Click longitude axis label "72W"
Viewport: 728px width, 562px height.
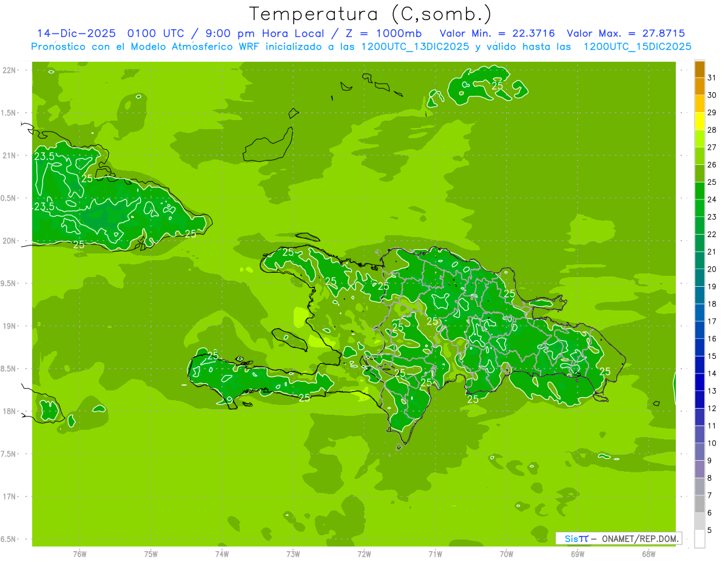coord(364,554)
